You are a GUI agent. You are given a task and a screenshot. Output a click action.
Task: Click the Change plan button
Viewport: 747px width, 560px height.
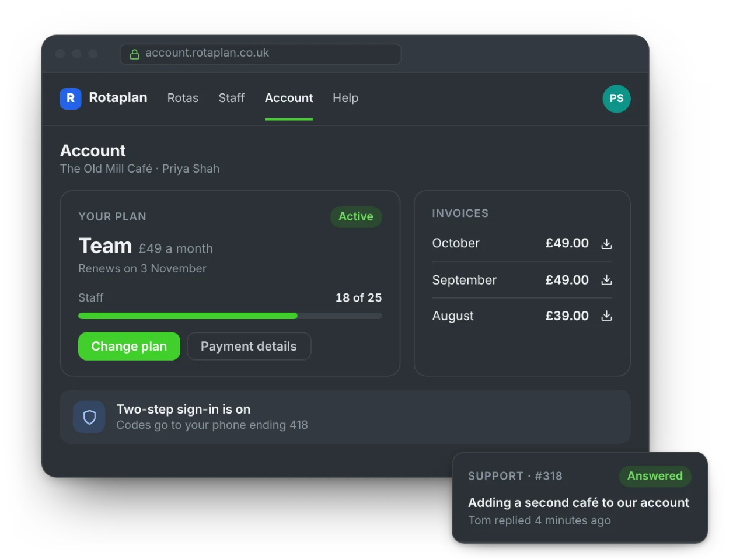pyautogui.click(x=129, y=346)
